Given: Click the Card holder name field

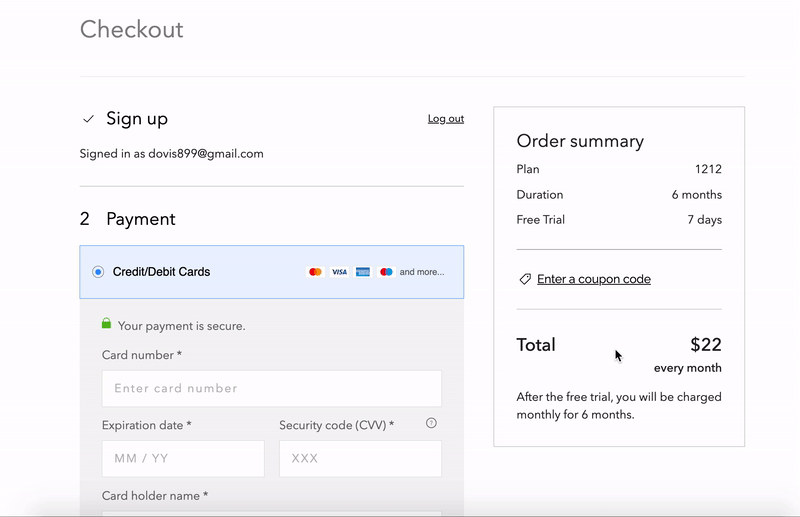Looking at the screenshot, I should (271, 513).
